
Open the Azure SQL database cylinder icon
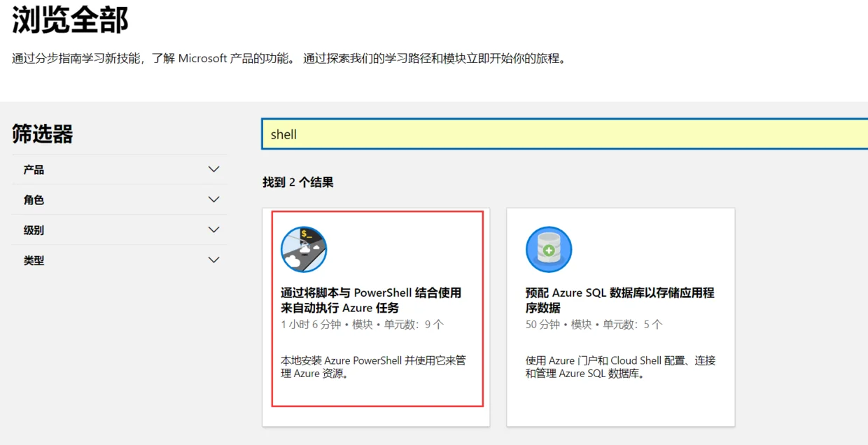[549, 249]
